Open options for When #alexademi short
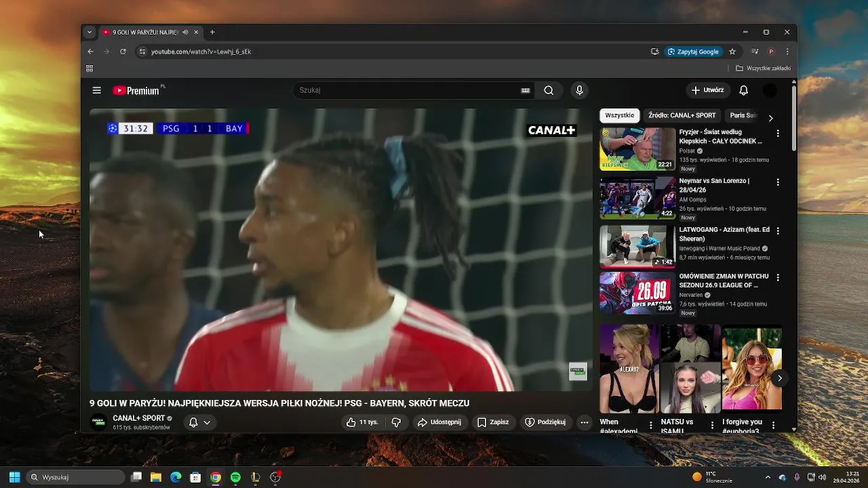Screen dimensions: 868x488 click(651, 425)
